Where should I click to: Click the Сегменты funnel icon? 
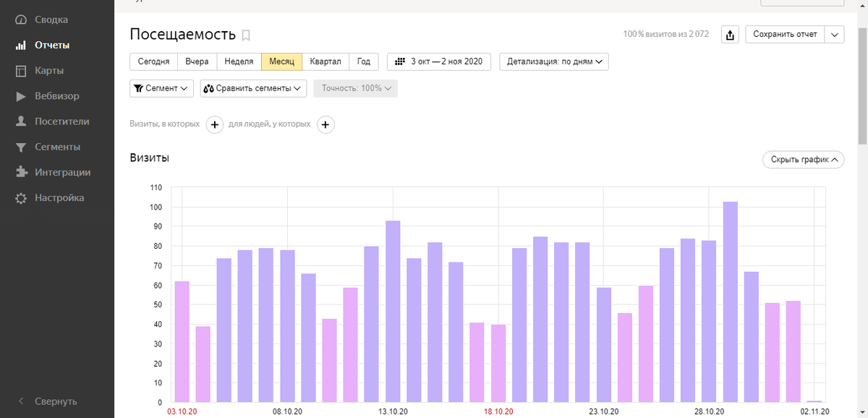point(21,147)
